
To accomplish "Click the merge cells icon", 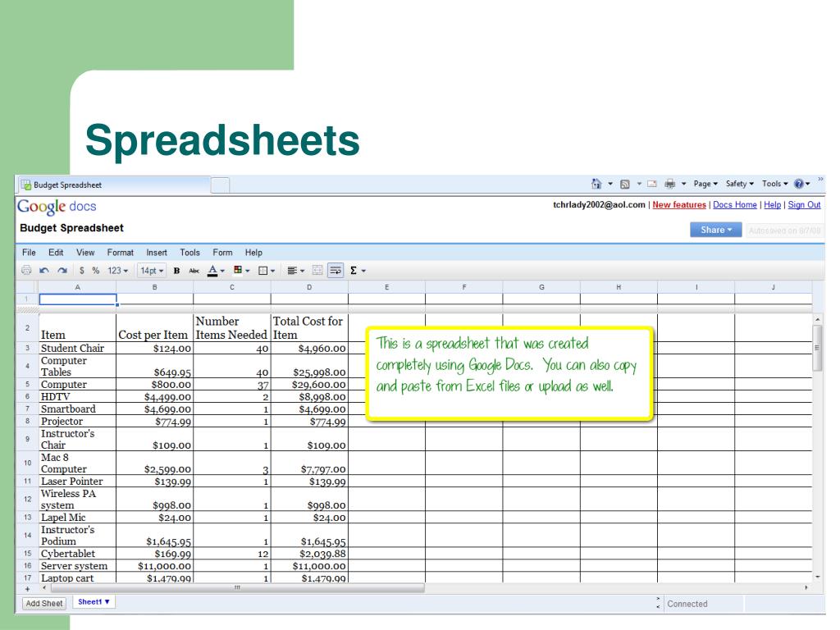I will click(317, 271).
